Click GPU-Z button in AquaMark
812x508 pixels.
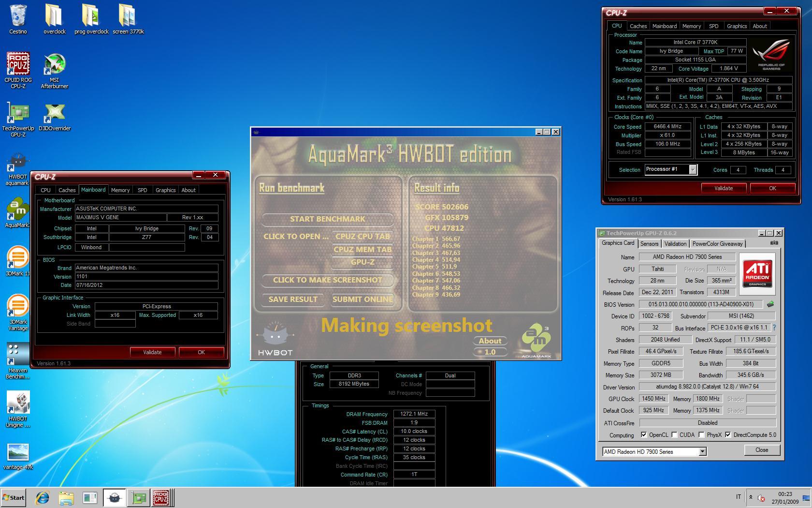click(x=362, y=262)
